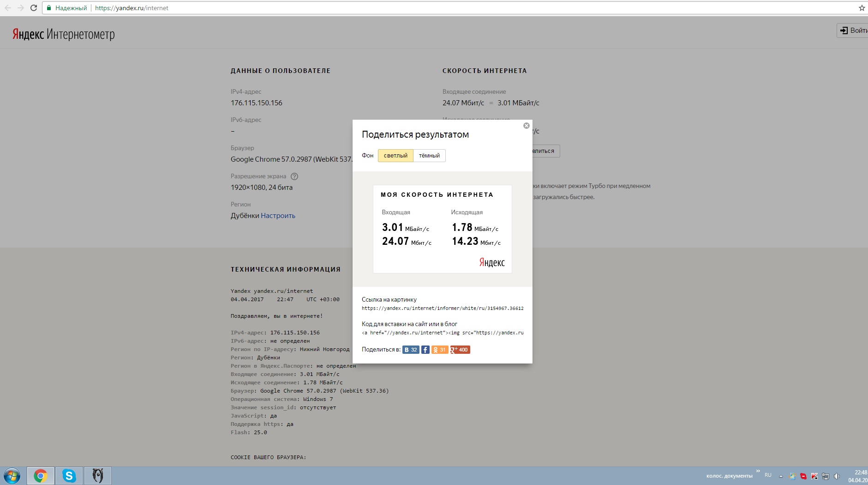Select the тёмный background option
The width and height of the screenshot is (868, 485).
(429, 156)
